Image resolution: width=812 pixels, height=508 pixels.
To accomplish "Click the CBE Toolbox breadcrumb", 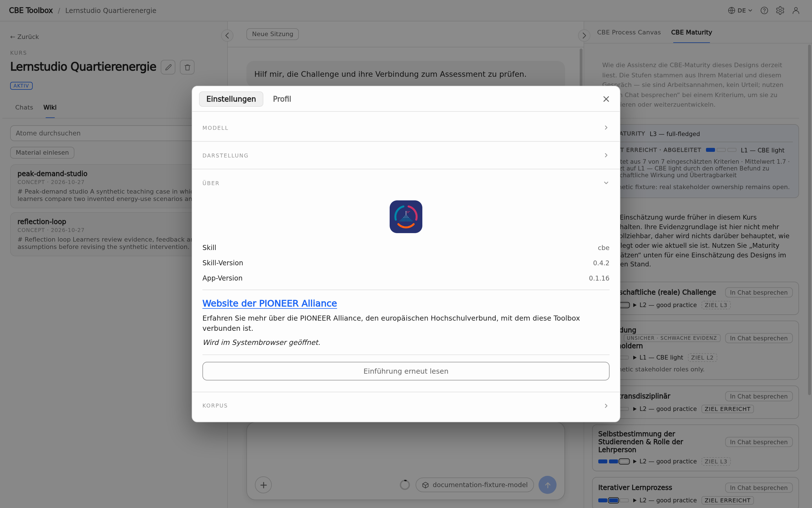I will tap(31, 10).
